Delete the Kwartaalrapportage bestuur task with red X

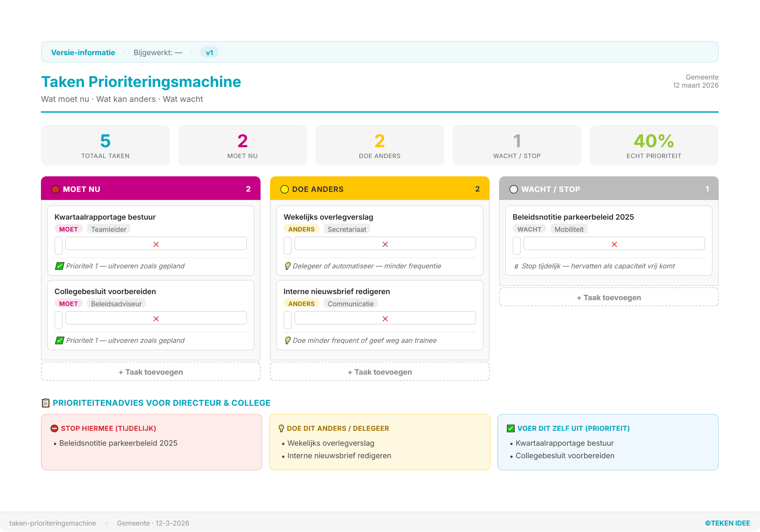tap(156, 244)
